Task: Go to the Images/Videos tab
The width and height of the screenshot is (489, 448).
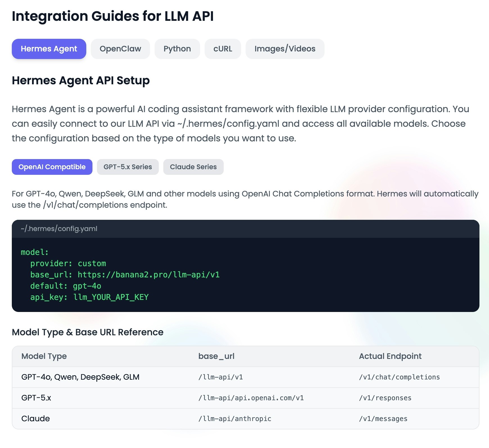Action: pos(285,49)
